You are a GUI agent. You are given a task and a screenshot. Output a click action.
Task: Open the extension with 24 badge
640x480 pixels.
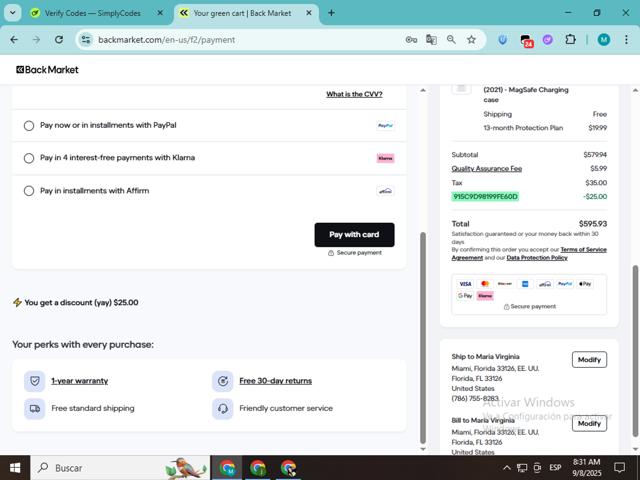pos(527,40)
